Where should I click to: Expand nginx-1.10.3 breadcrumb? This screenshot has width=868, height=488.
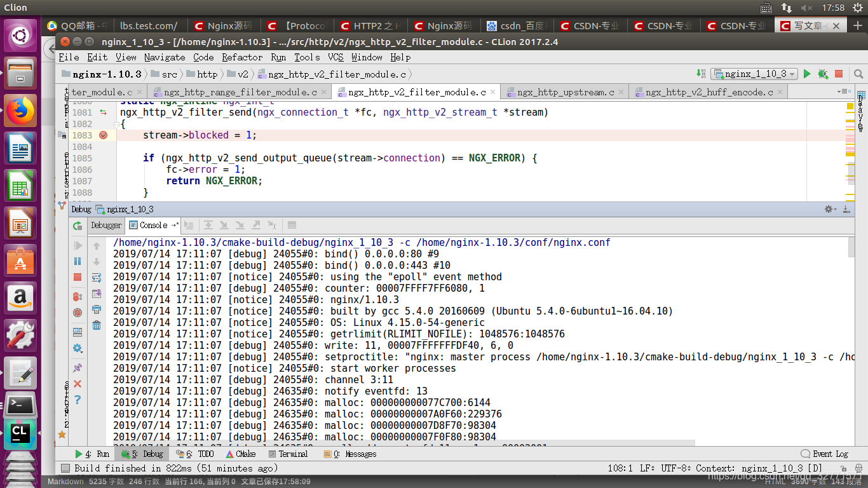102,74
